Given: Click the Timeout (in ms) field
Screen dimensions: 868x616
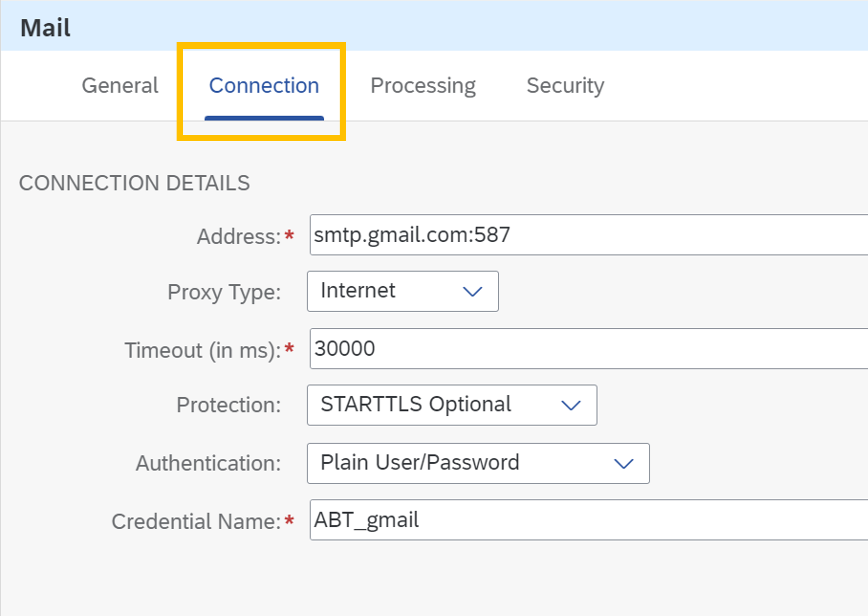Looking at the screenshot, I should (589, 349).
